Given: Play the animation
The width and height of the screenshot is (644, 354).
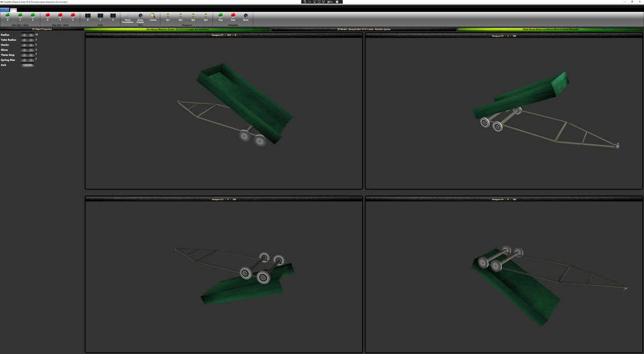Looking at the screenshot, I should pyautogui.click(x=220, y=16).
